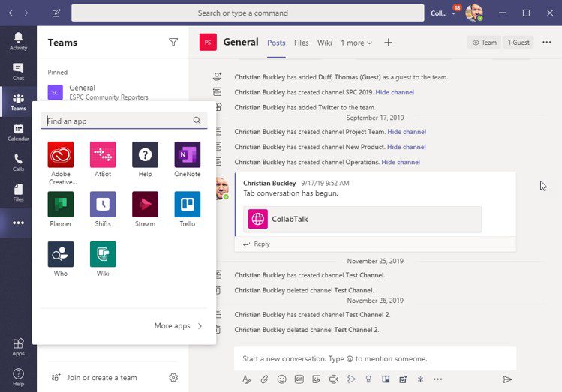Open the CollabTalk tab card
This screenshot has width=562, height=392.
362,219
